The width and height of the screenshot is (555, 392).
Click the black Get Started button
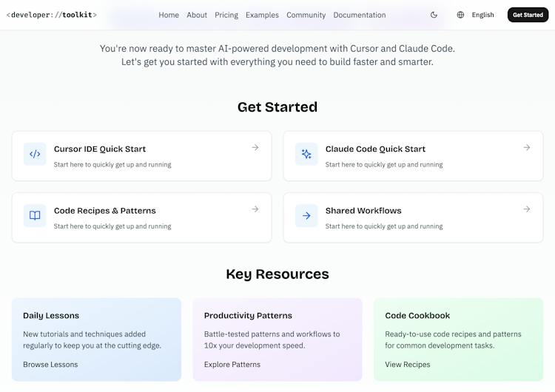click(528, 15)
